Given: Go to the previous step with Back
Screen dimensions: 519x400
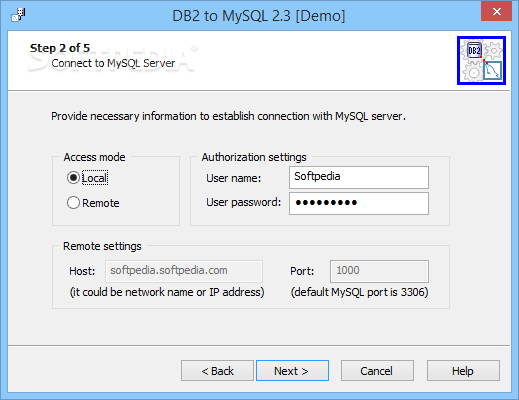Looking at the screenshot, I should tap(217, 370).
